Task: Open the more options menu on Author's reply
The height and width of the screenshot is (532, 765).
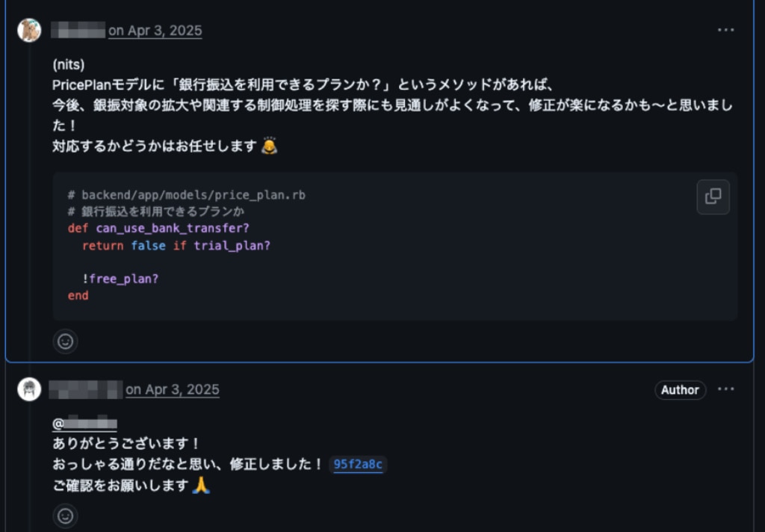Action: (725, 389)
